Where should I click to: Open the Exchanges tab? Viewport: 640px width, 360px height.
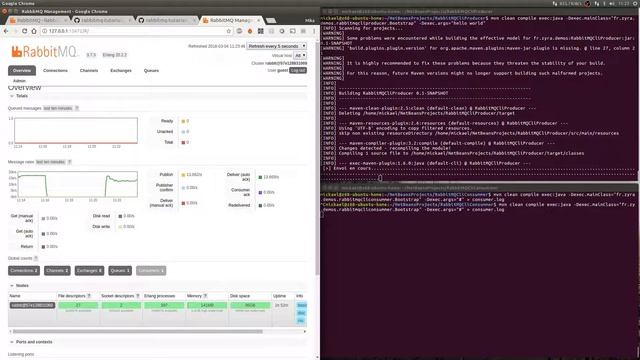click(121, 71)
